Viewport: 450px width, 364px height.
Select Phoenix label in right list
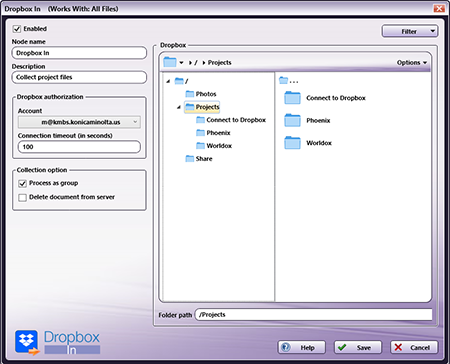point(318,120)
